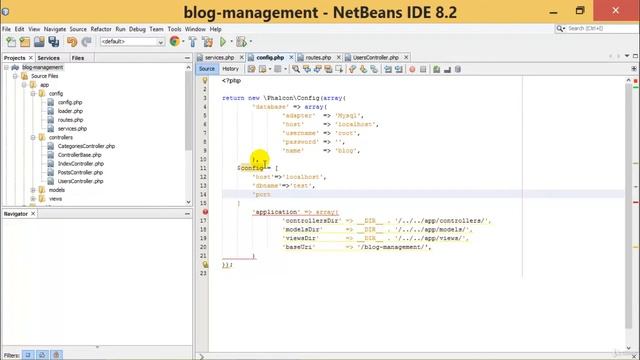Click the Open Project toolbar icon
The height and width of the screenshot is (360, 640).
[x=39, y=42]
